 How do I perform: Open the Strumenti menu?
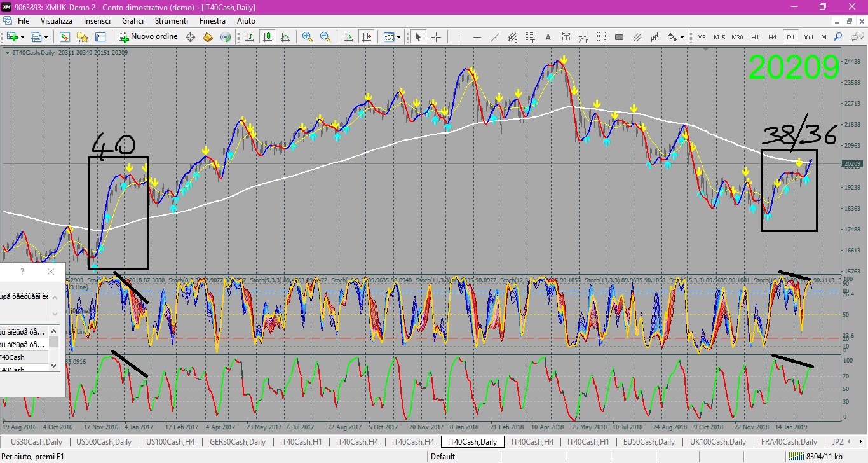point(172,21)
